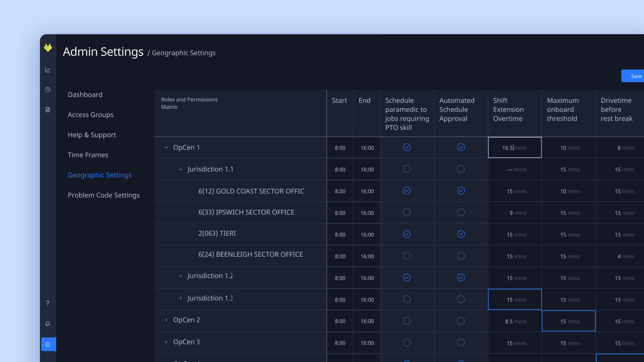644x362 pixels.
Task: Click the app logo at sidebar top
Action: [x=48, y=48]
